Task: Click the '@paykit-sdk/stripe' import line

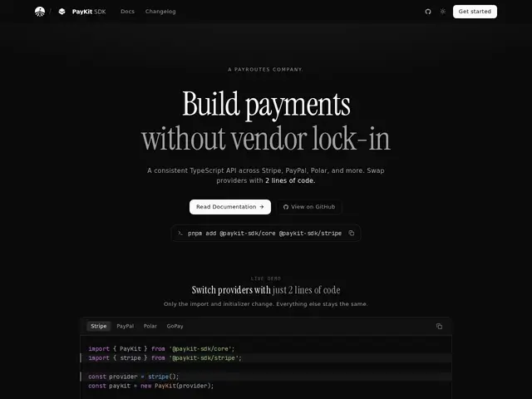Action: [165, 358]
